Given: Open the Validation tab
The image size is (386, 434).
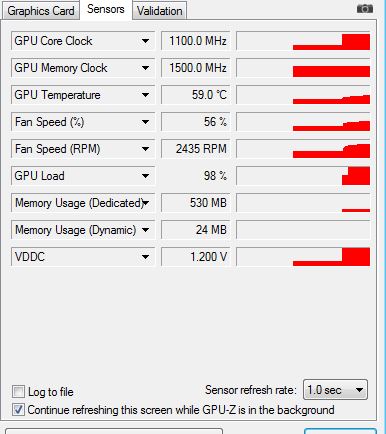Looking at the screenshot, I should click(160, 11).
